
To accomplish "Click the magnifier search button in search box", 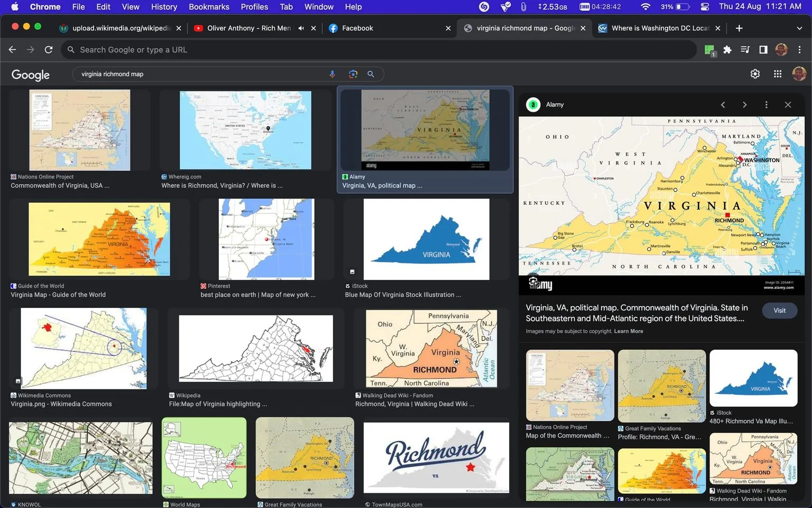I will 371,74.
